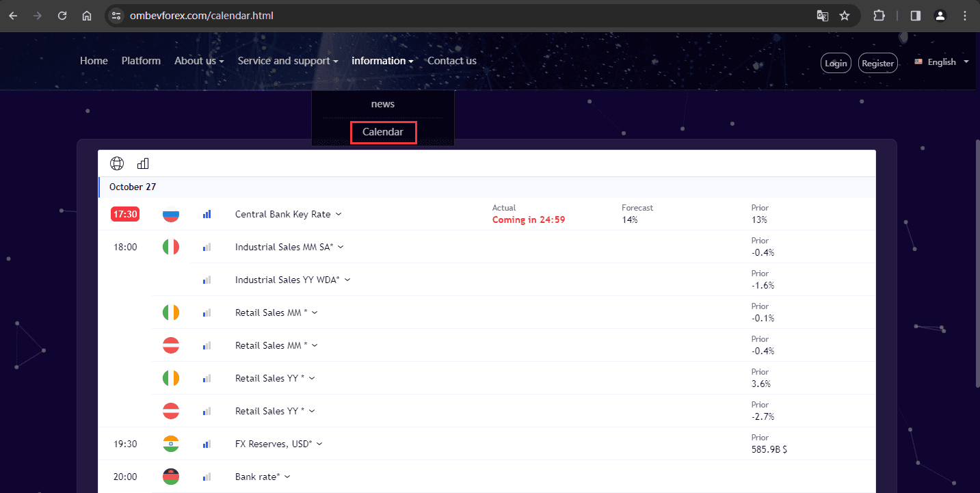This screenshot has height=493, width=980.
Task: Click the globe country filter icon
Action: (117, 163)
